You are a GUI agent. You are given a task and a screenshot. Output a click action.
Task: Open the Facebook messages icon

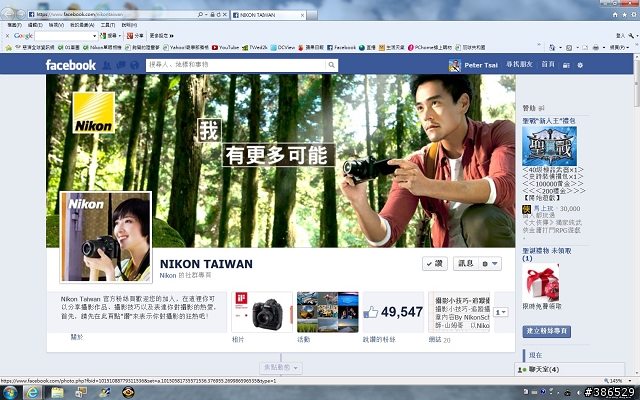tap(121, 65)
